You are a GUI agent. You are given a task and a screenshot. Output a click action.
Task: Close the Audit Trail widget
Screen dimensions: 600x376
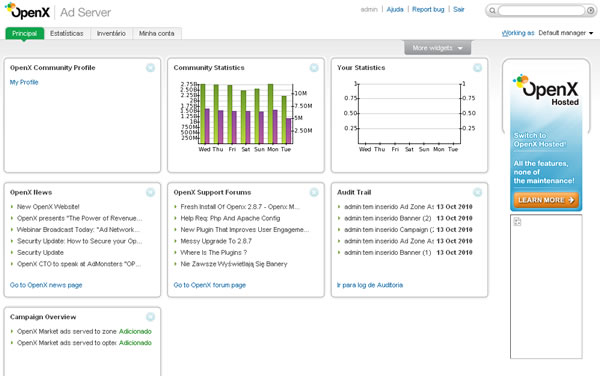pyautogui.click(x=477, y=192)
